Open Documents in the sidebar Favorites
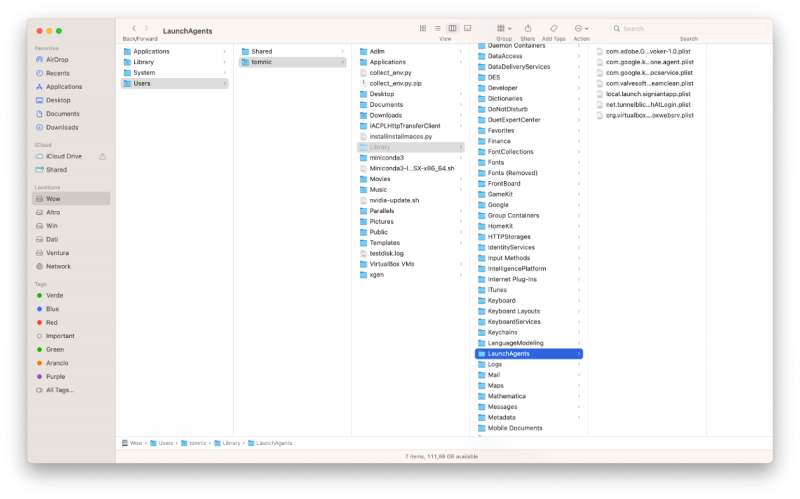The image size is (800, 499). pyautogui.click(x=62, y=114)
